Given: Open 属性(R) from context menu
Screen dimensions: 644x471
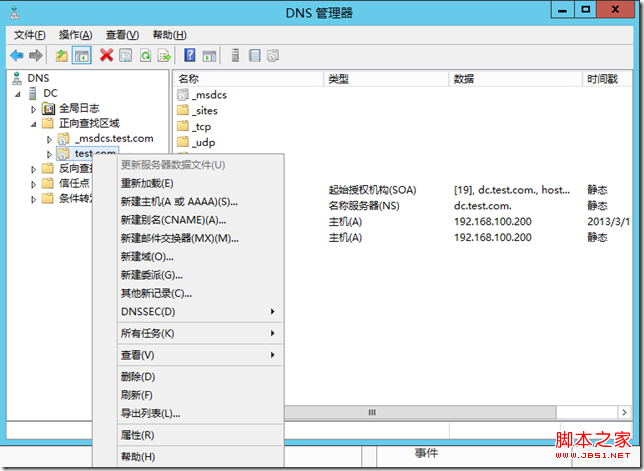Looking at the screenshot, I should click(200, 435).
